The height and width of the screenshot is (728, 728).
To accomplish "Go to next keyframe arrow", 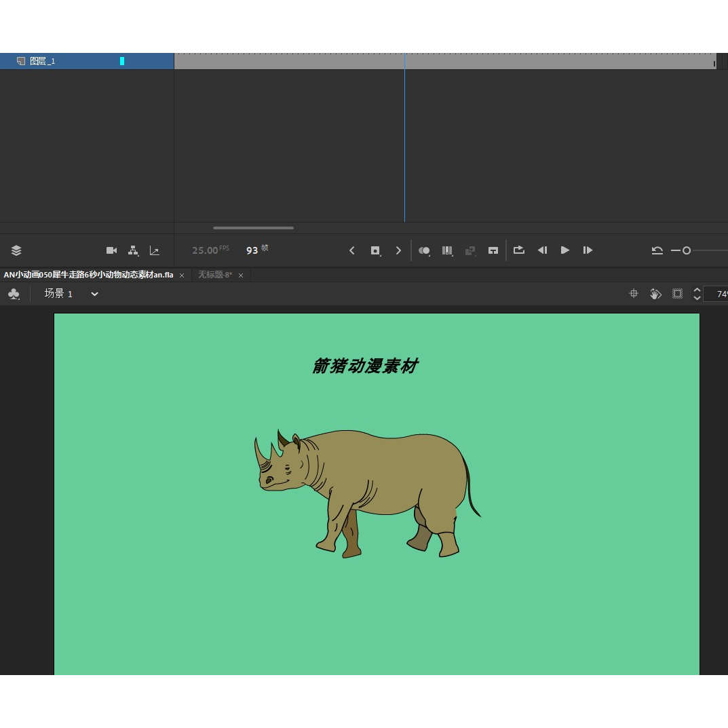I will (398, 250).
